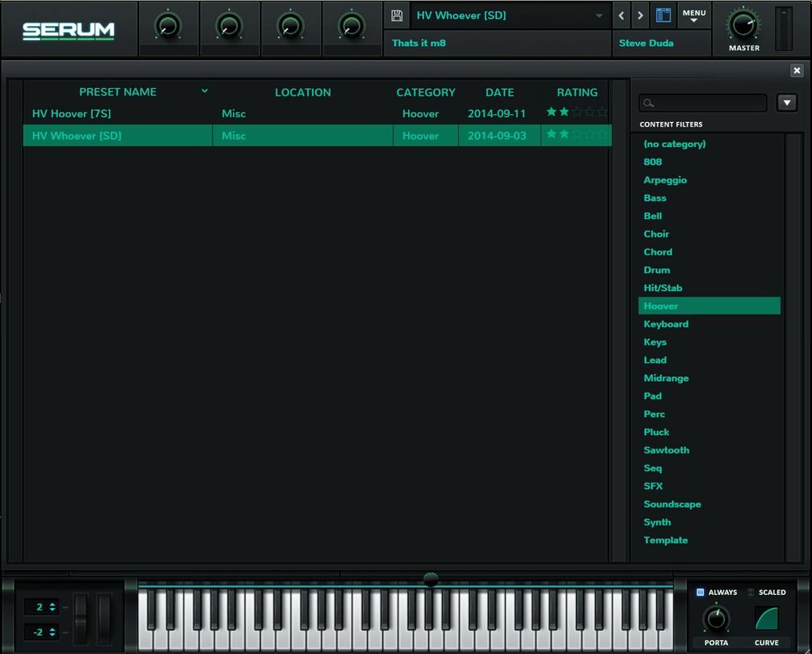Toggle the preset browser icon

[663, 15]
